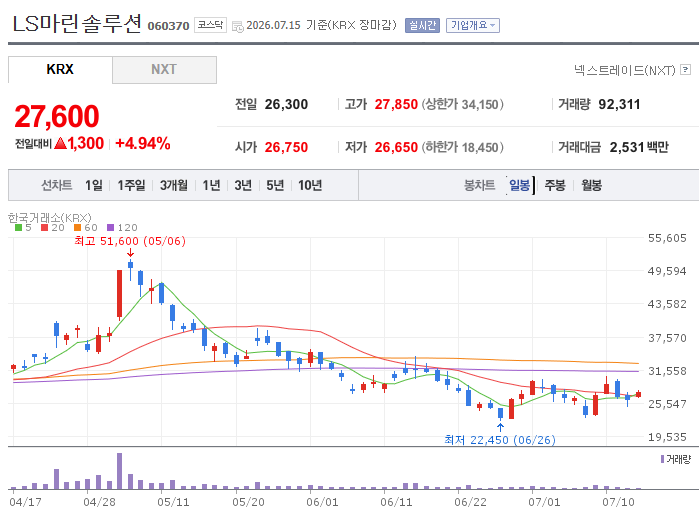This screenshot has width=699, height=512.
Task: Click the 코스닥 market badge
Action: (x=210, y=25)
